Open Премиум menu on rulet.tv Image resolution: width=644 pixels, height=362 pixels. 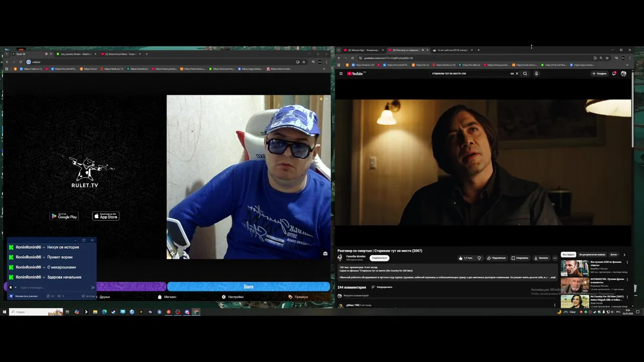(298, 297)
